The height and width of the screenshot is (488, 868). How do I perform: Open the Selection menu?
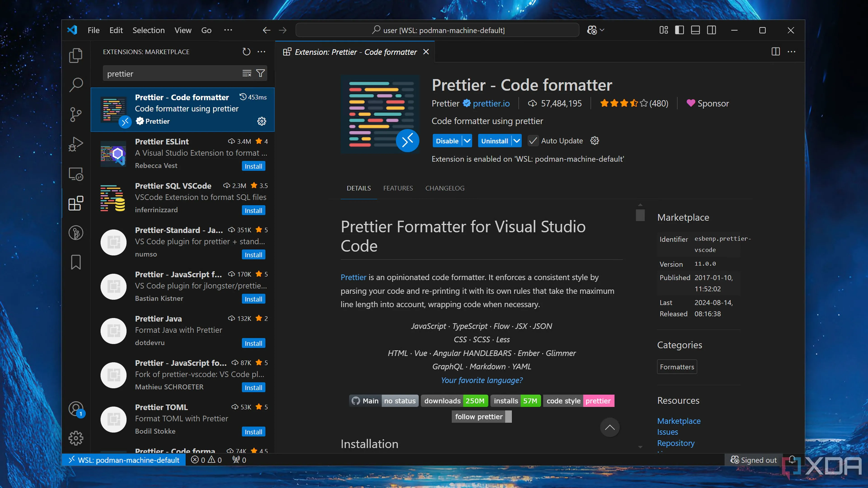tap(149, 30)
